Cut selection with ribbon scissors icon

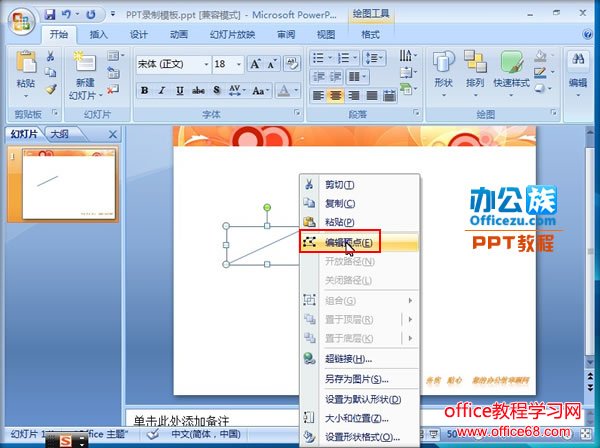point(50,56)
